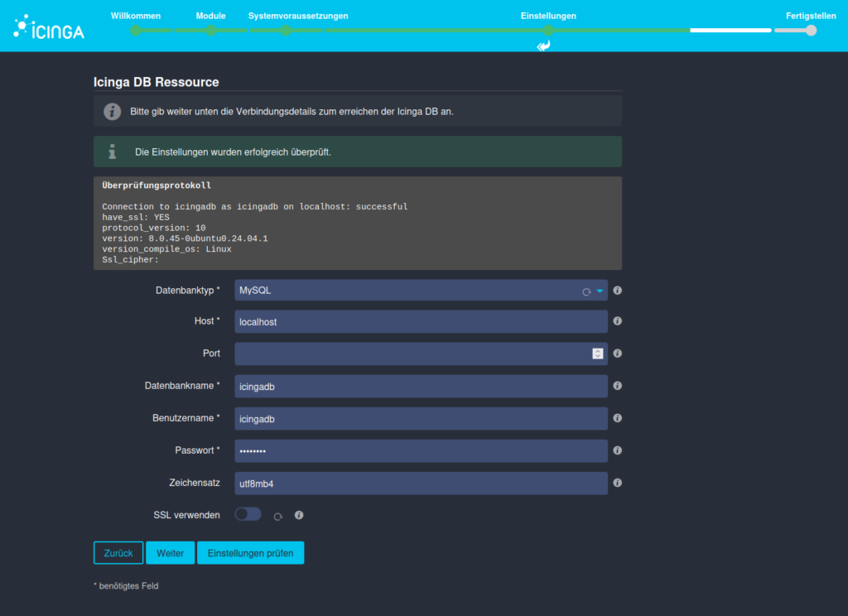Click info icon next to Datenbankname field

618,386
